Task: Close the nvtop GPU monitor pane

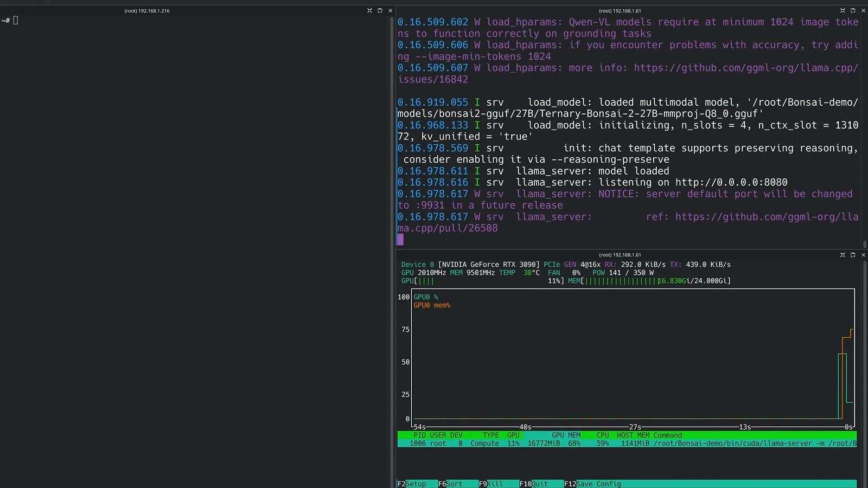Action: (x=863, y=255)
